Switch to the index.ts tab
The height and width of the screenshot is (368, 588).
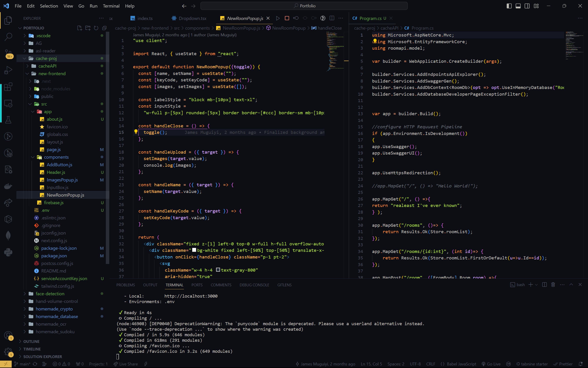[x=142, y=18]
